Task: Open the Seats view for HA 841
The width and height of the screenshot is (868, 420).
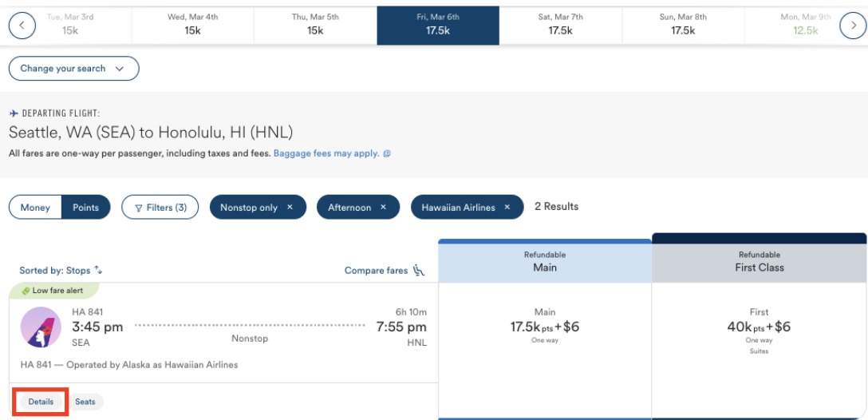Action: pos(85,402)
